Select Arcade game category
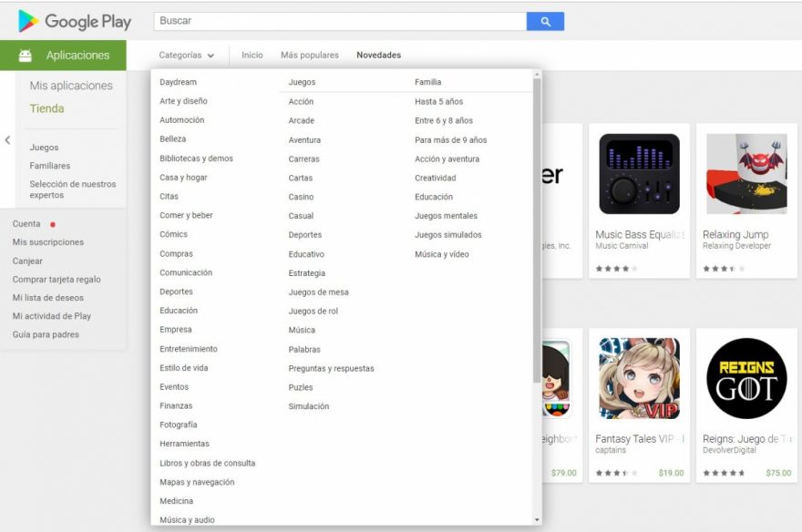 pos(302,120)
